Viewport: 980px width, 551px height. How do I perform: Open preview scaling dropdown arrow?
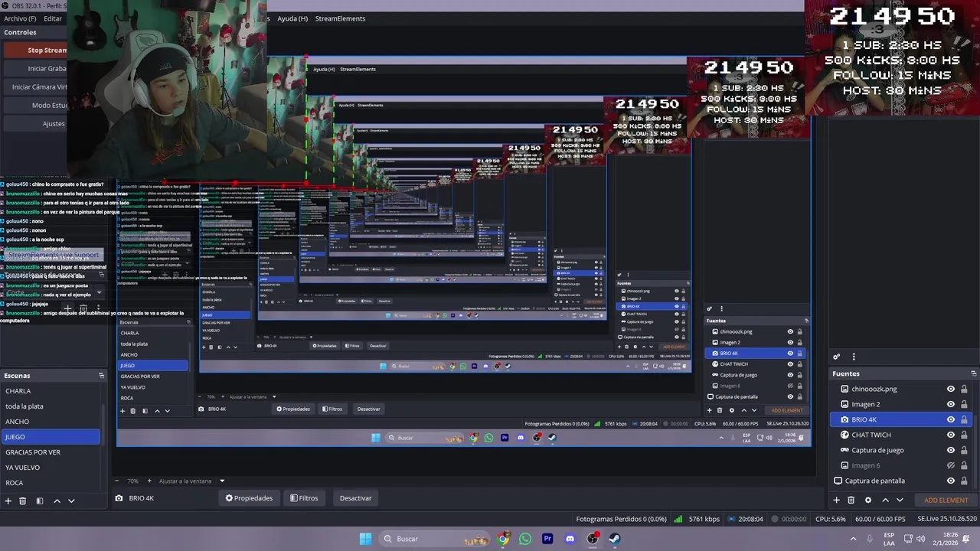pos(222,481)
